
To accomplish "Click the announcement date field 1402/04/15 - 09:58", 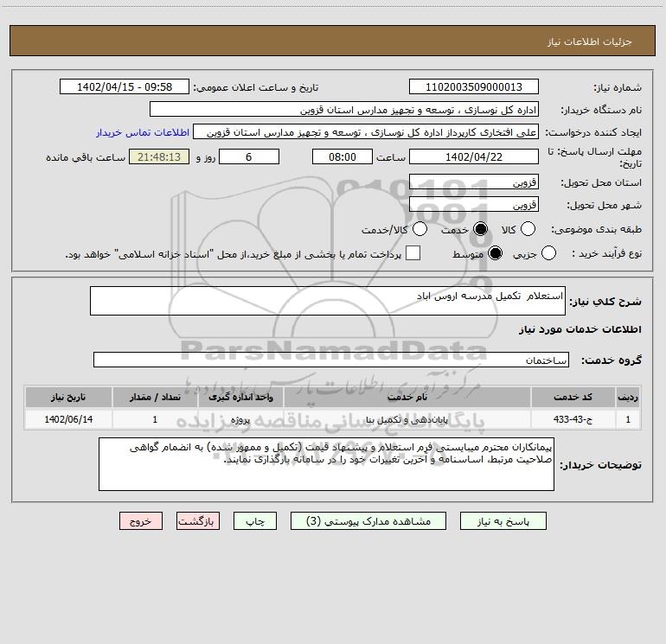I will [125, 87].
